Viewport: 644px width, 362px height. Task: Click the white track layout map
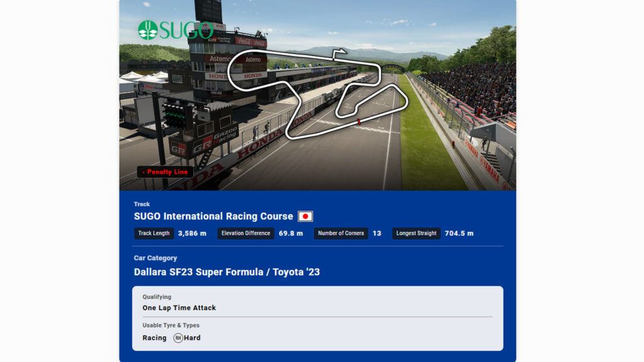coord(318,94)
